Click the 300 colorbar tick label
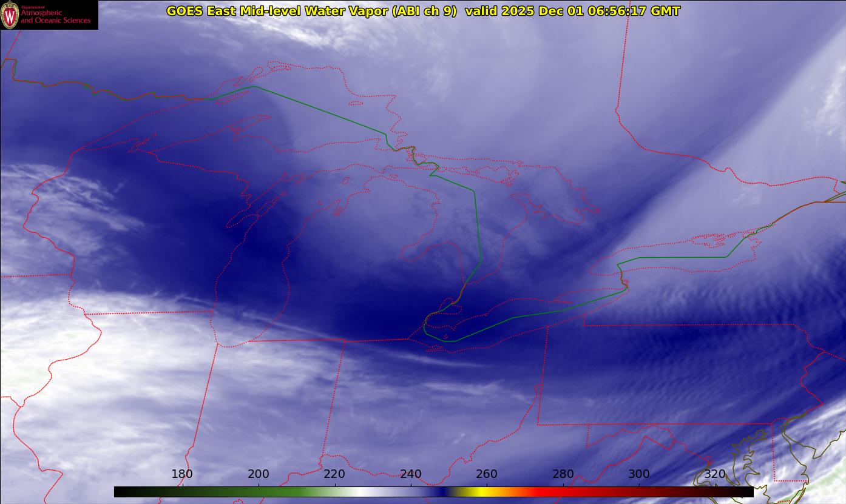The width and height of the screenshot is (846, 504). (x=639, y=474)
